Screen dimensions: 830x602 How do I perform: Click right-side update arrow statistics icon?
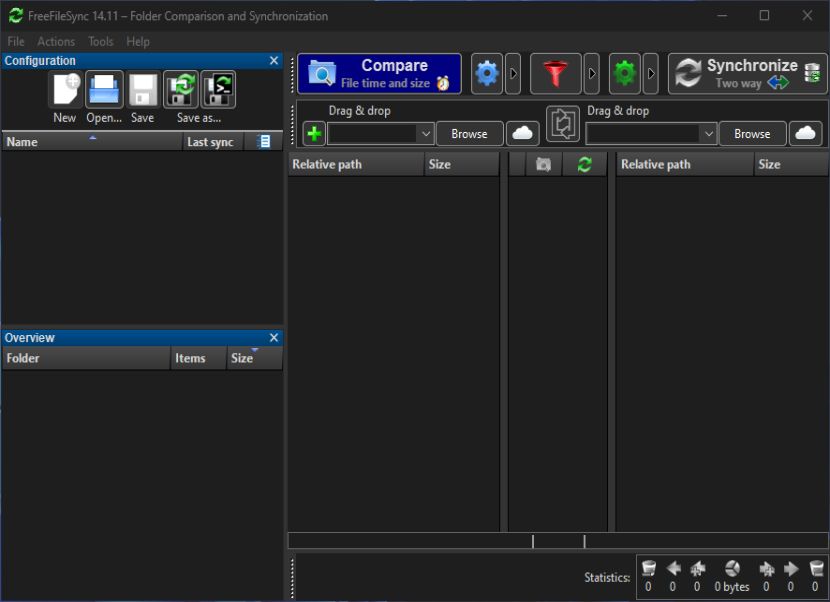tap(791, 569)
